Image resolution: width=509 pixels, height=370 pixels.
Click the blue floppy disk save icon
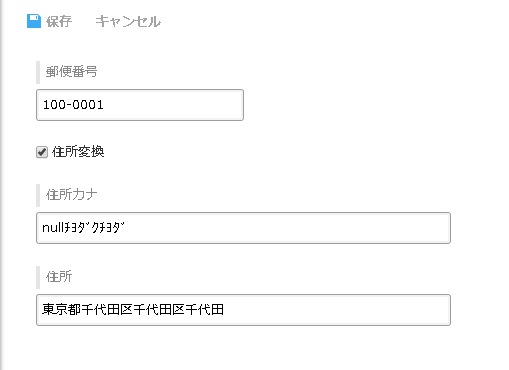(x=34, y=21)
